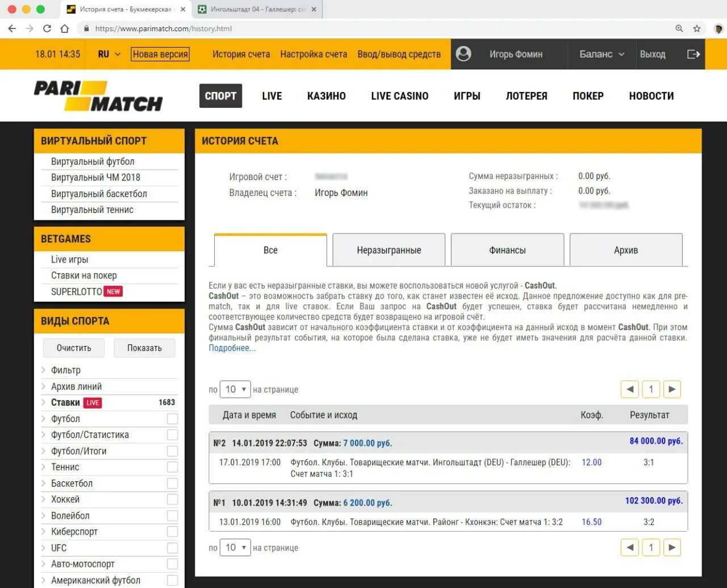
Task: Open the browser home page icon
Action: point(65,28)
